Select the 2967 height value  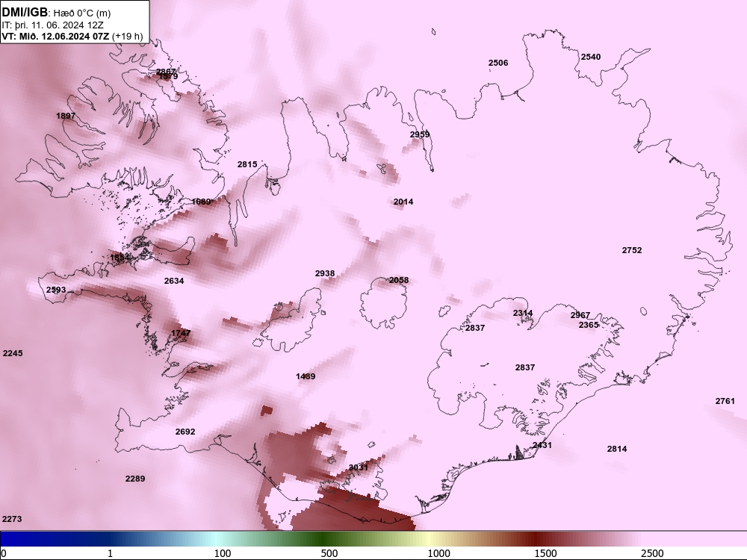click(x=580, y=315)
